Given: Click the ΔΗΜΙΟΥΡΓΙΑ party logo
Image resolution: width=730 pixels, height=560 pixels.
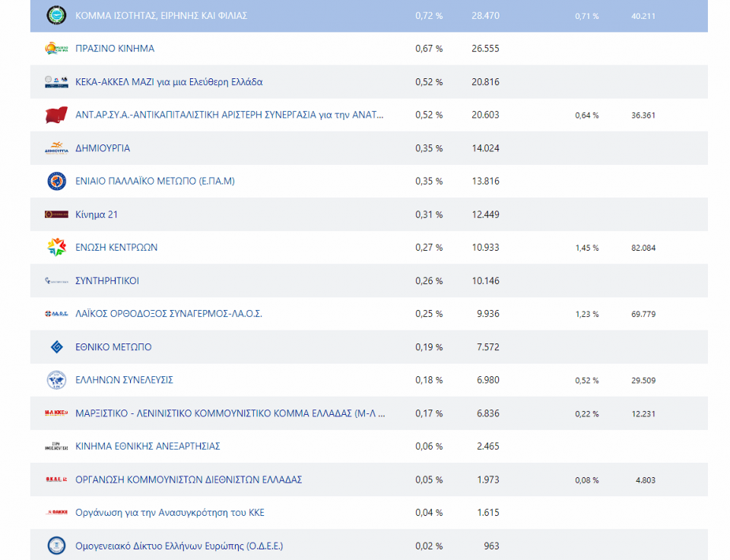Looking at the screenshot, I should (57, 148).
